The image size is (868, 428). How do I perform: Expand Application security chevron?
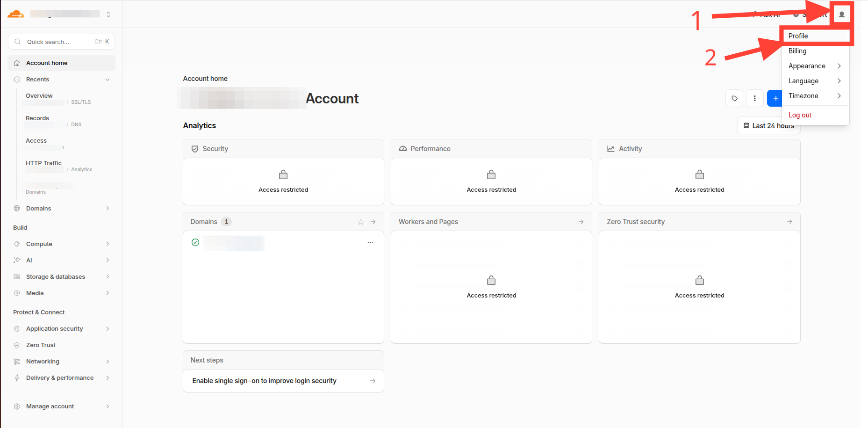(108, 329)
